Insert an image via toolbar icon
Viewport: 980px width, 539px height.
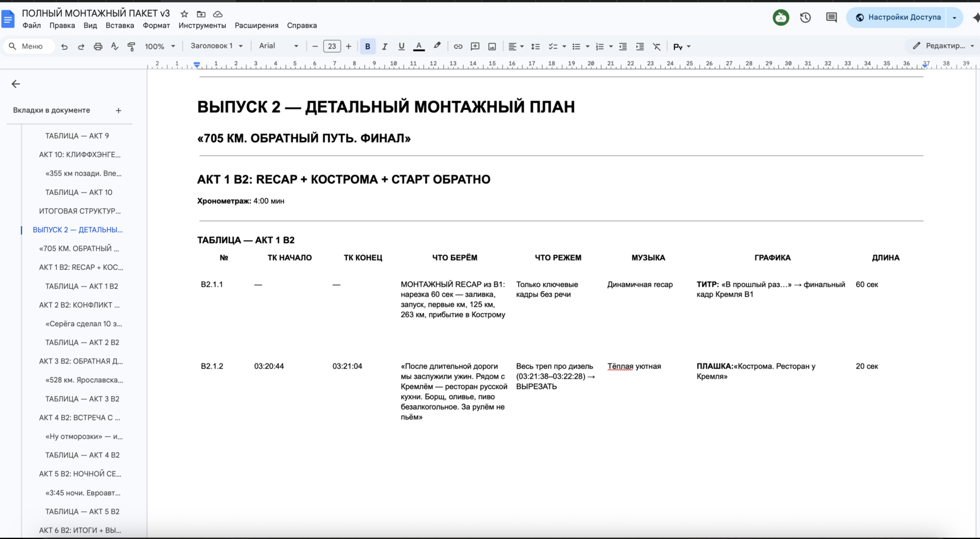coord(492,46)
